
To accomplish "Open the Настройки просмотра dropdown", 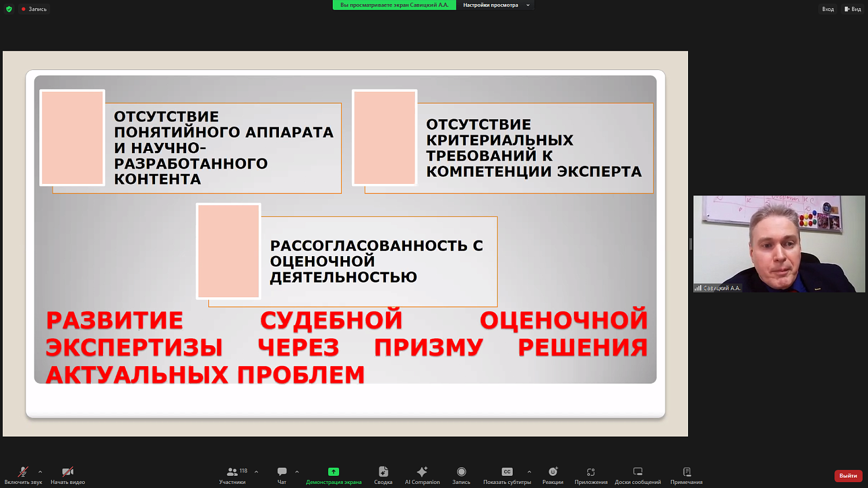I will [x=495, y=5].
